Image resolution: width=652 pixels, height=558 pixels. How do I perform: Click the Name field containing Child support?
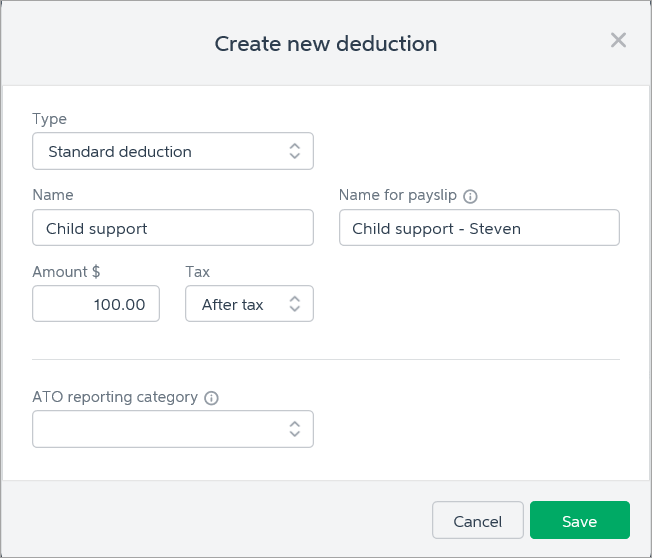point(173,227)
